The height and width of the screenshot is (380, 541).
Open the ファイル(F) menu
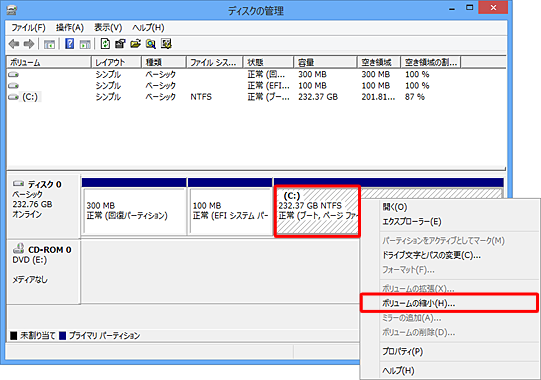pos(28,28)
